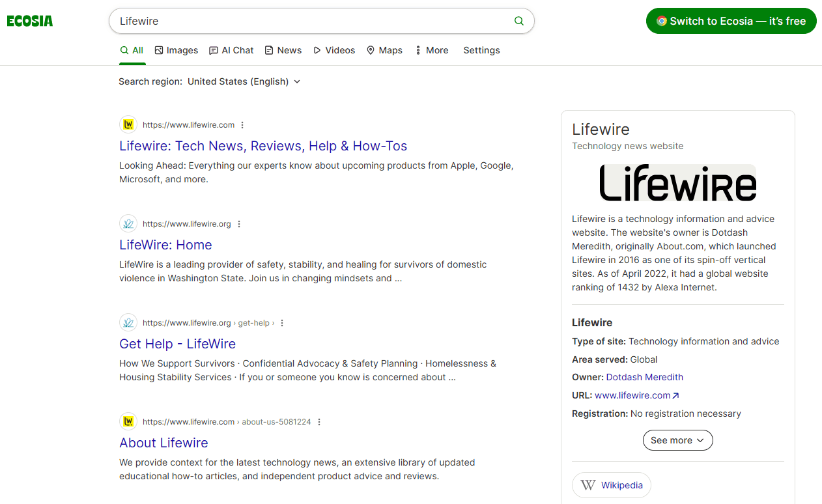The width and height of the screenshot is (822, 504).
Task: Open the Lifewire: Tech News, Reviews result
Action: click(x=263, y=146)
